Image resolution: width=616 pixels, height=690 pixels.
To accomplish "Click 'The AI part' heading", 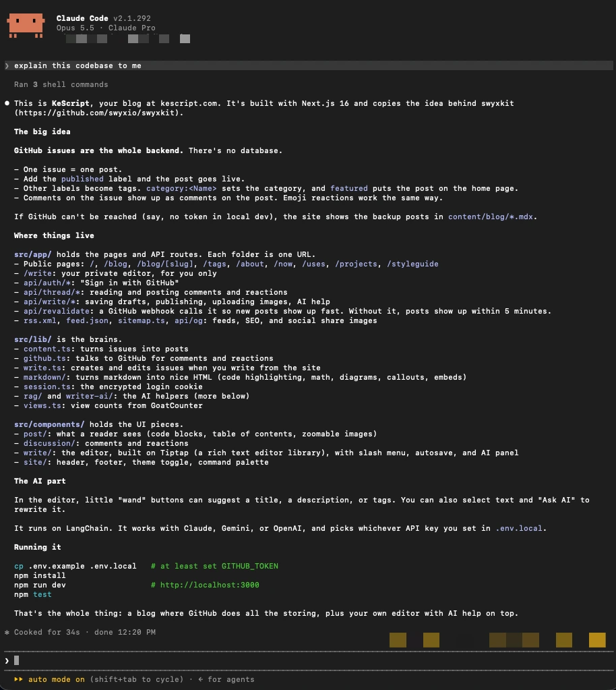I will pos(40,481).
